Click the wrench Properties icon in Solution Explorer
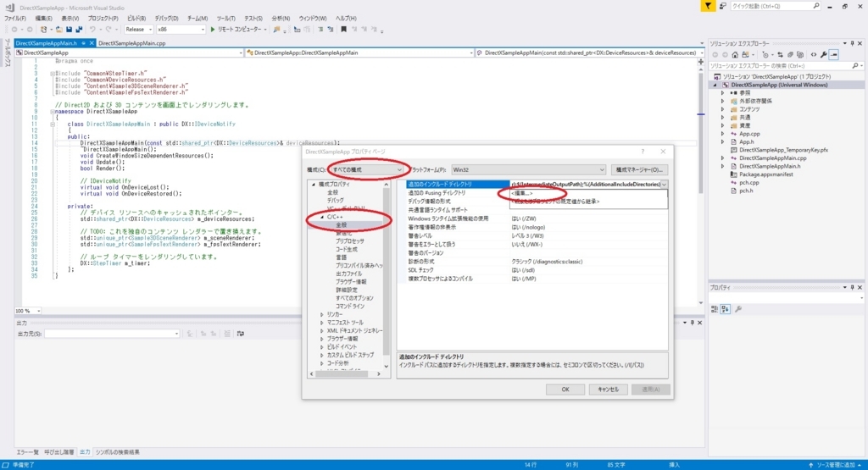Viewport: 868px width, 470px height. pos(824,55)
